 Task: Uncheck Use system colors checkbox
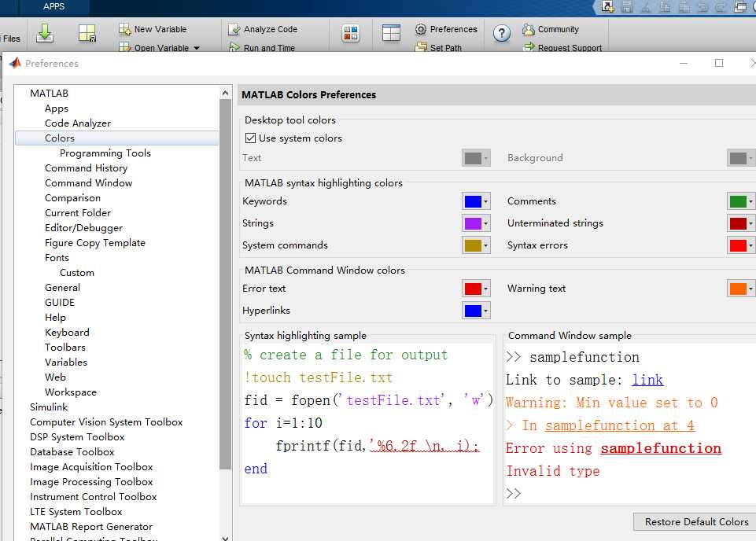coord(250,138)
